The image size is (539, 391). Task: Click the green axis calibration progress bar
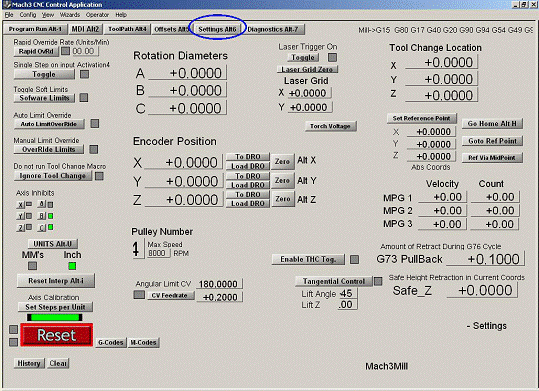[x=55, y=317]
